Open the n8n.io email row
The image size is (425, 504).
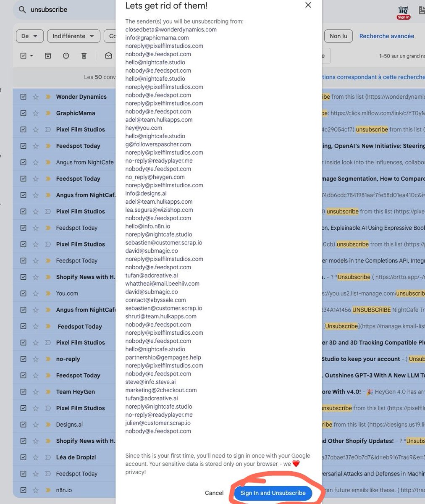[64, 490]
